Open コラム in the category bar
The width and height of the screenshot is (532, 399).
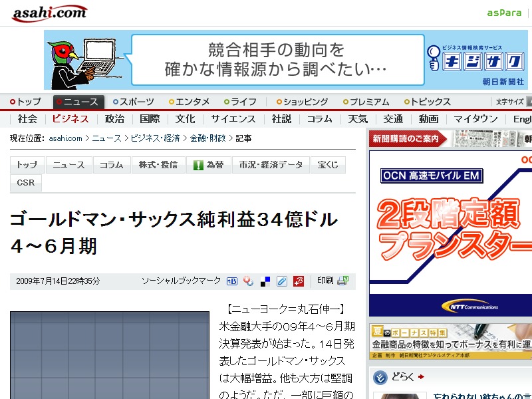tap(320, 119)
